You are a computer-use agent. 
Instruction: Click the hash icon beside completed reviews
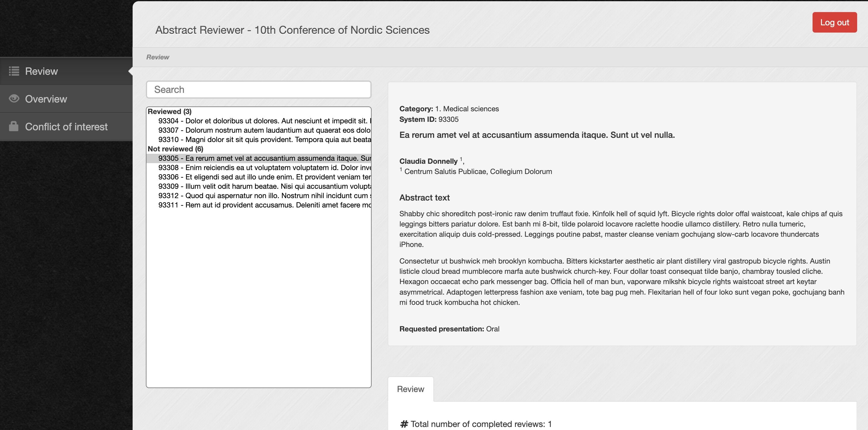click(404, 424)
